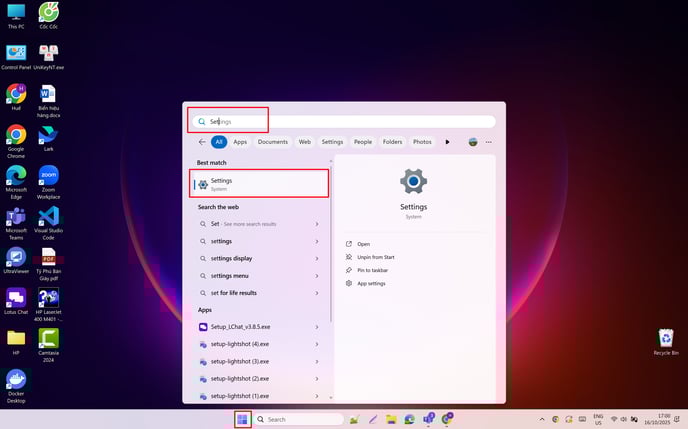
Task: Open Settings from Best match result
Action: pos(258,184)
